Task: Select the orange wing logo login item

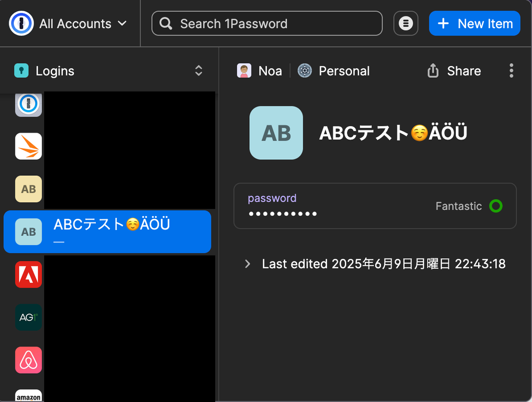Action: pyautogui.click(x=29, y=146)
